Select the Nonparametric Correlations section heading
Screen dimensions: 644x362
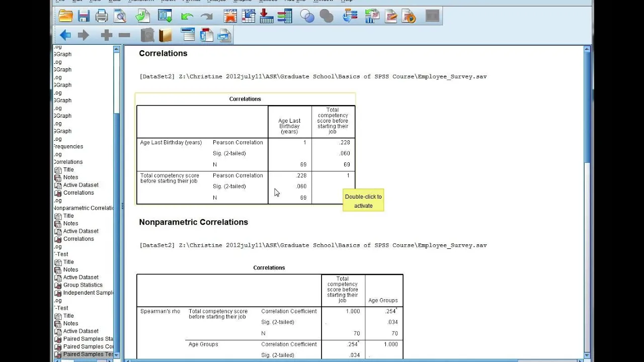point(193,222)
